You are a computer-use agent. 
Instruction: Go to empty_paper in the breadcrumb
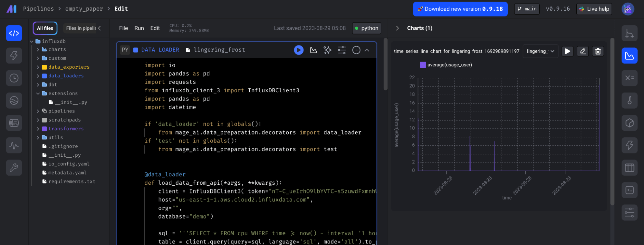[84, 9]
